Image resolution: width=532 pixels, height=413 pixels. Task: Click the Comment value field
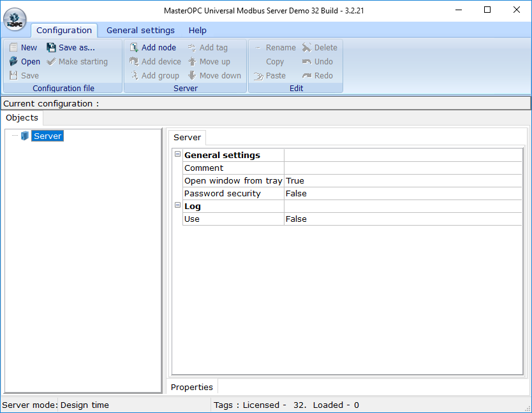(403, 168)
